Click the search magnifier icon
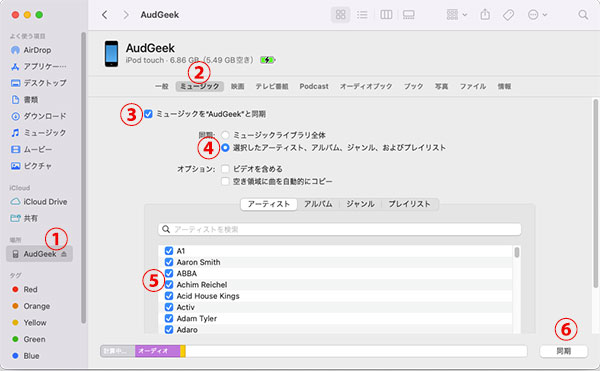This screenshot has width=600, height=371. (x=583, y=15)
